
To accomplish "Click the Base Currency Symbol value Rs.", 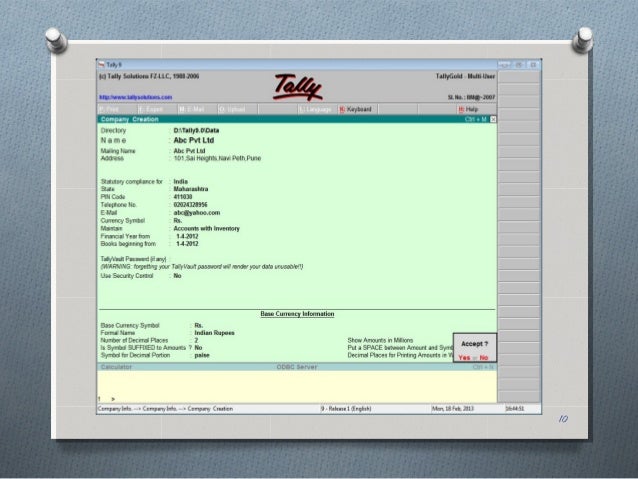I will click(199, 326).
